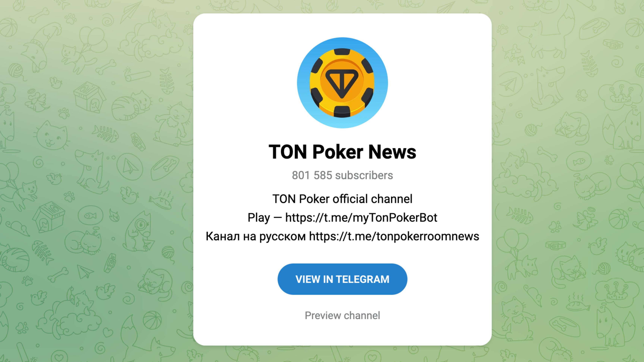Click the Play — label in description
The image size is (644, 362).
[x=265, y=218]
